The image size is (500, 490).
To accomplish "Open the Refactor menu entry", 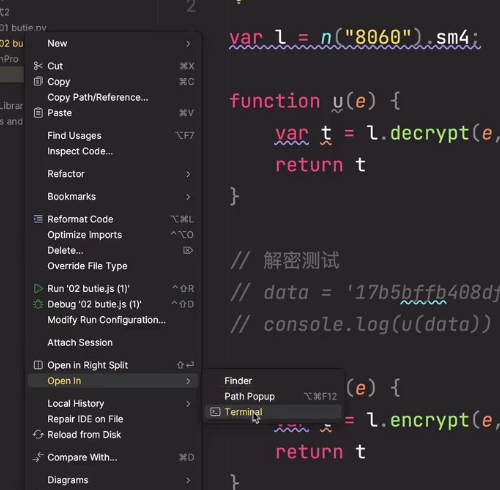I will pos(113,174).
